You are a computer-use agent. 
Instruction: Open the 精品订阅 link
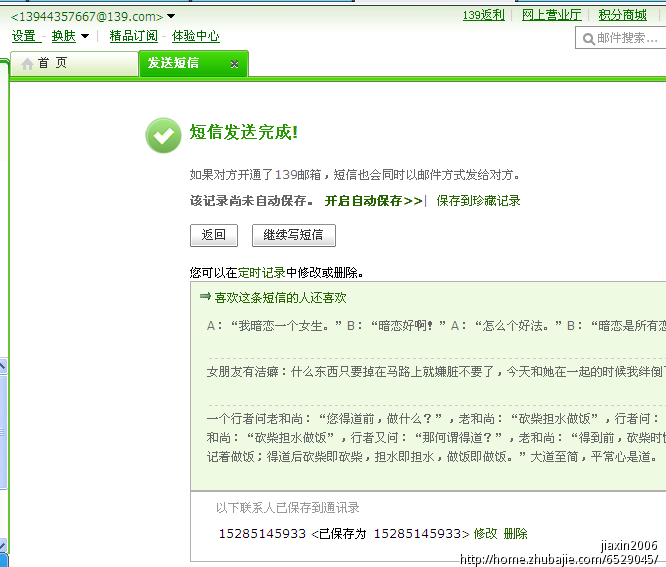(133, 36)
